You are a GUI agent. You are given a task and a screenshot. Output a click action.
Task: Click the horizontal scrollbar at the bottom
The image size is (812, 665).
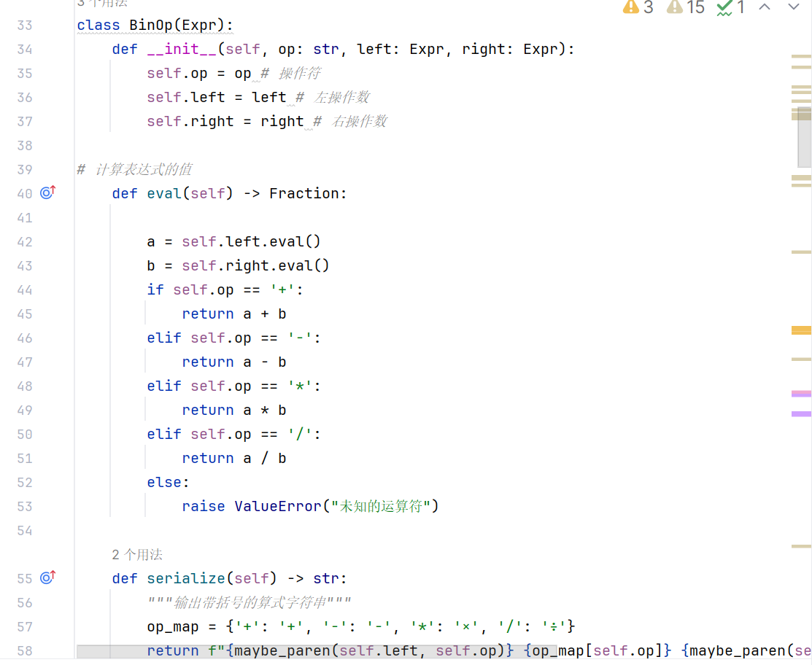[x=317, y=651]
